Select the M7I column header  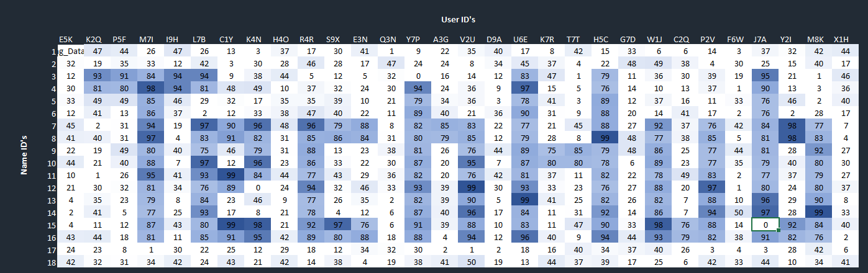coord(147,39)
